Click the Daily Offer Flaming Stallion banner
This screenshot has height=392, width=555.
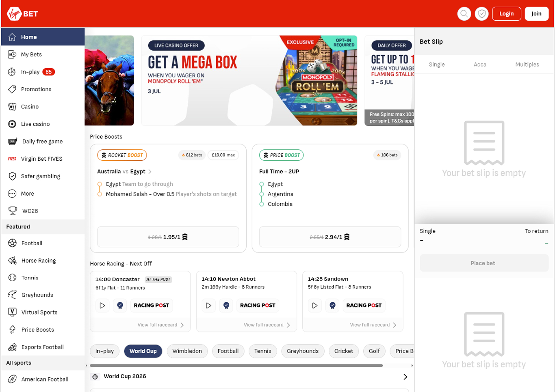(x=390, y=80)
